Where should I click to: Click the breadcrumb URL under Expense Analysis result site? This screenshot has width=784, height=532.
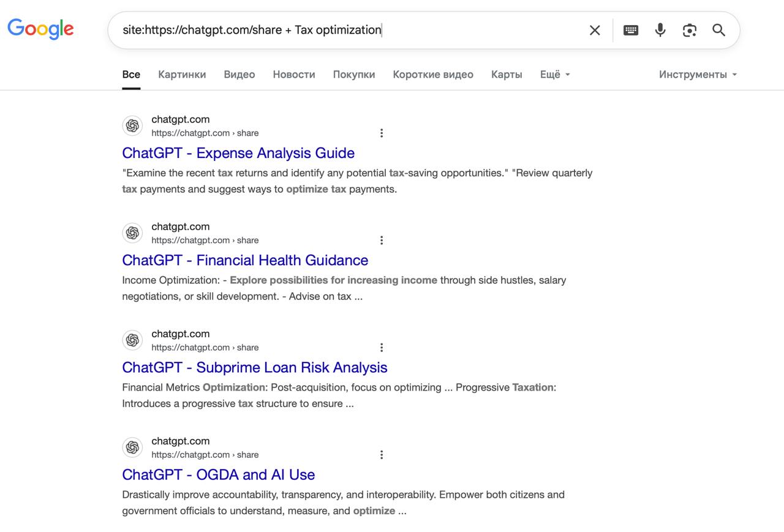tap(205, 133)
